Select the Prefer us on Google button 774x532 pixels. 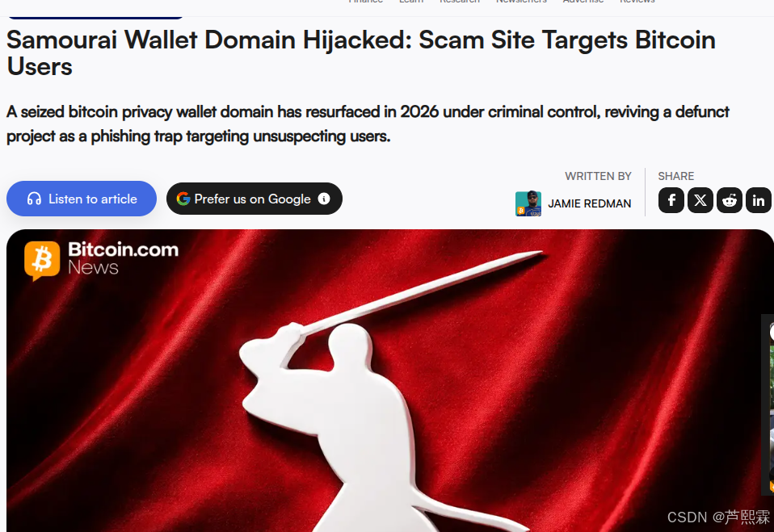tap(254, 199)
